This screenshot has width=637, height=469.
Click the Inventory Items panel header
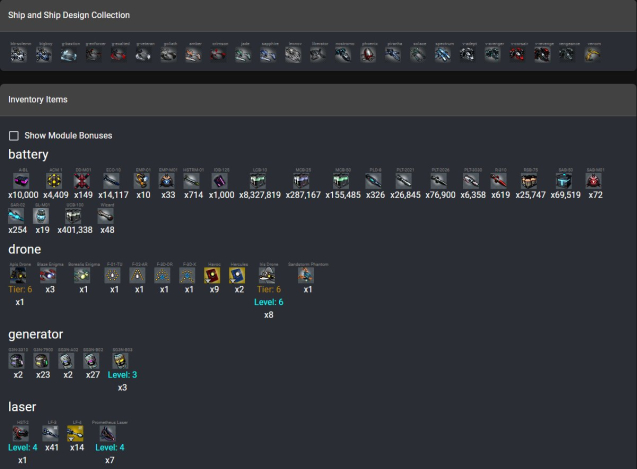[x=39, y=99]
